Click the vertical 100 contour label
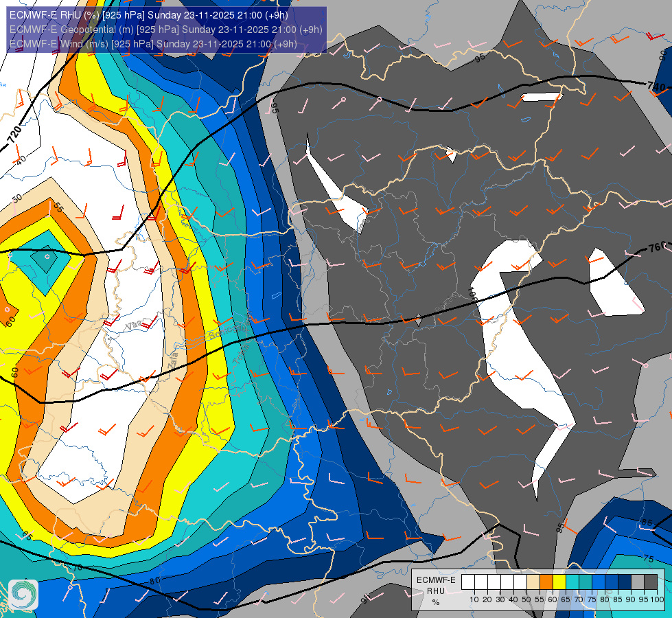 (472, 294)
